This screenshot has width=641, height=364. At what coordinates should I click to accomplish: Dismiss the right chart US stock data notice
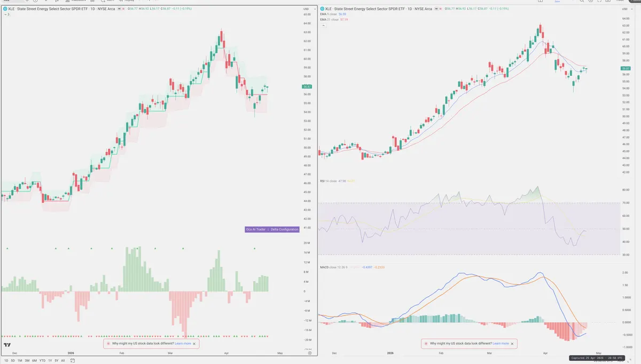click(512, 344)
